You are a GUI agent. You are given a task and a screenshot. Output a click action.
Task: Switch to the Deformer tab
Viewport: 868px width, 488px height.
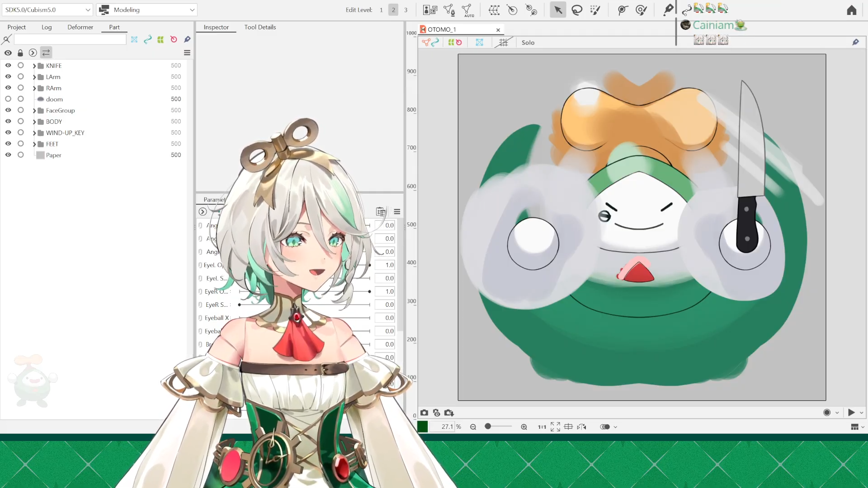[x=80, y=27]
